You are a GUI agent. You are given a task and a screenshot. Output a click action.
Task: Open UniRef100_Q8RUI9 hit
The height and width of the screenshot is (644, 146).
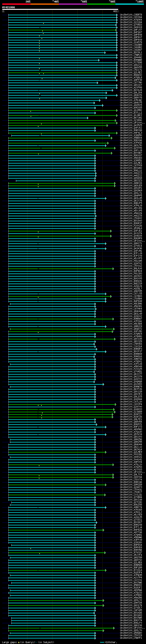point(131,326)
